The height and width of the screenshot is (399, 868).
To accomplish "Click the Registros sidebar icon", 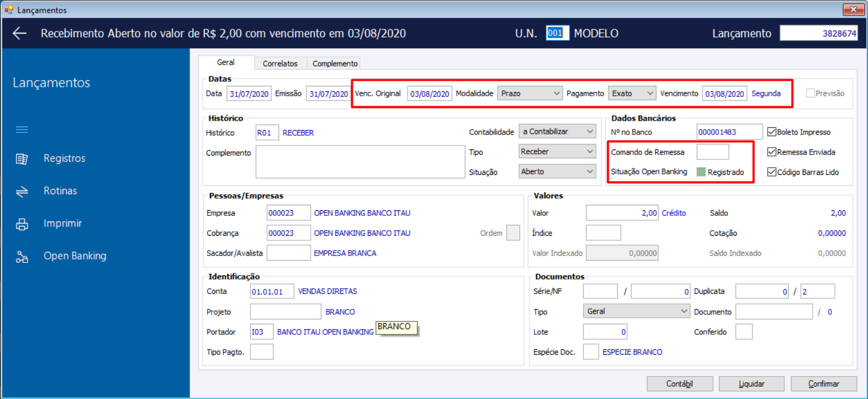I will coord(22,159).
